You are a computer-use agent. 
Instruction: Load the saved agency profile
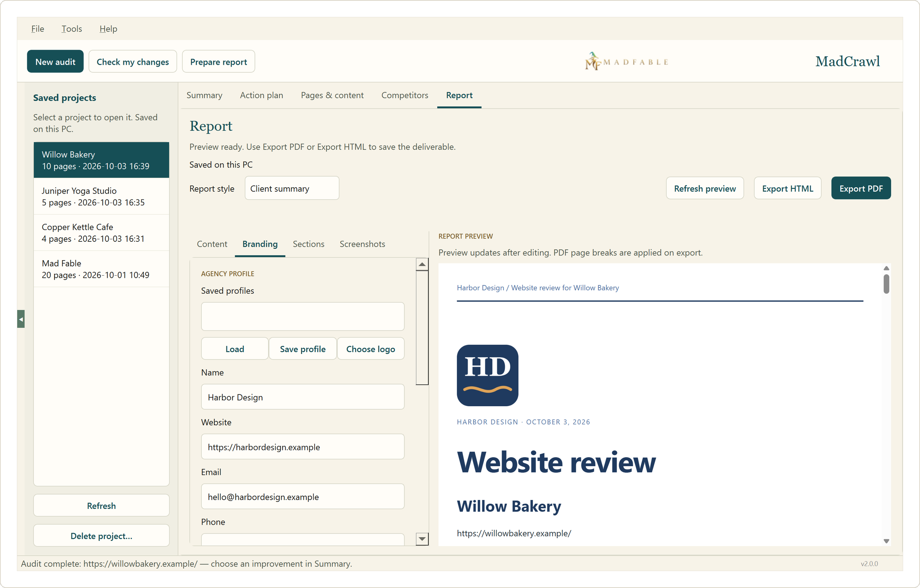pyautogui.click(x=234, y=349)
